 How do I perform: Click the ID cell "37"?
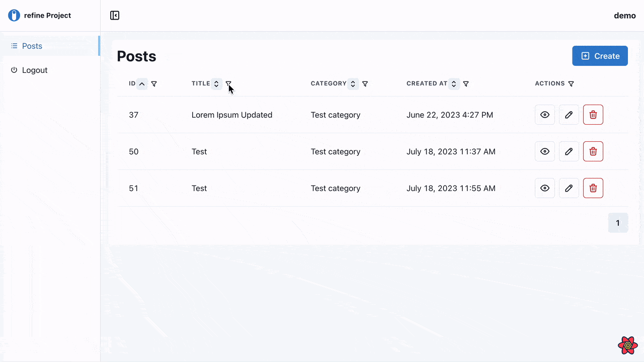click(x=133, y=115)
